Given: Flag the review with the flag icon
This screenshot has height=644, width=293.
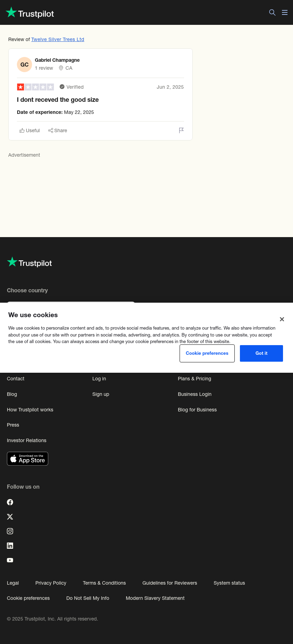Looking at the screenshot, I should click(x=181, y=130).
